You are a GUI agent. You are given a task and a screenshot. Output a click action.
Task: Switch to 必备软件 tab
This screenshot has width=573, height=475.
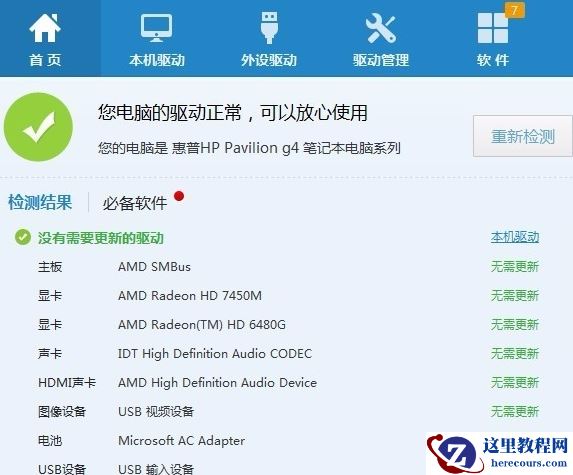pyautogui.click(x=134, y=203)
